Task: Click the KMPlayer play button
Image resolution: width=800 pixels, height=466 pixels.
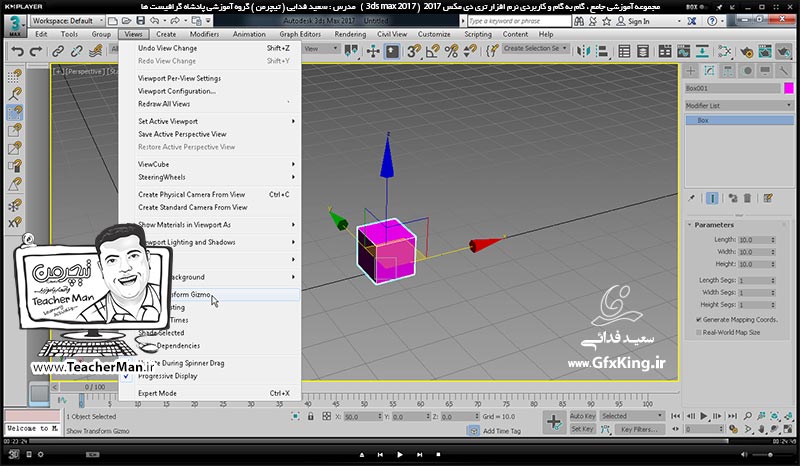Action: (x=399, y=454)
